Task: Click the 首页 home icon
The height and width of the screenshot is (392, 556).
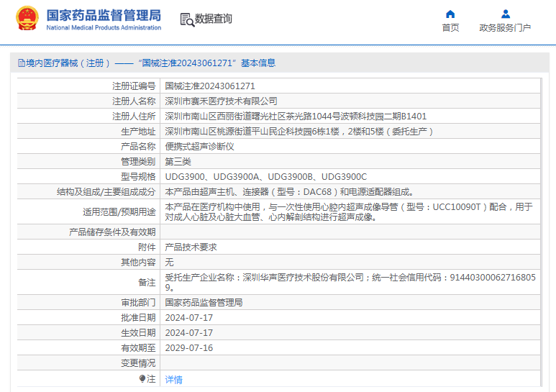Action: click(x=450, y=14)
